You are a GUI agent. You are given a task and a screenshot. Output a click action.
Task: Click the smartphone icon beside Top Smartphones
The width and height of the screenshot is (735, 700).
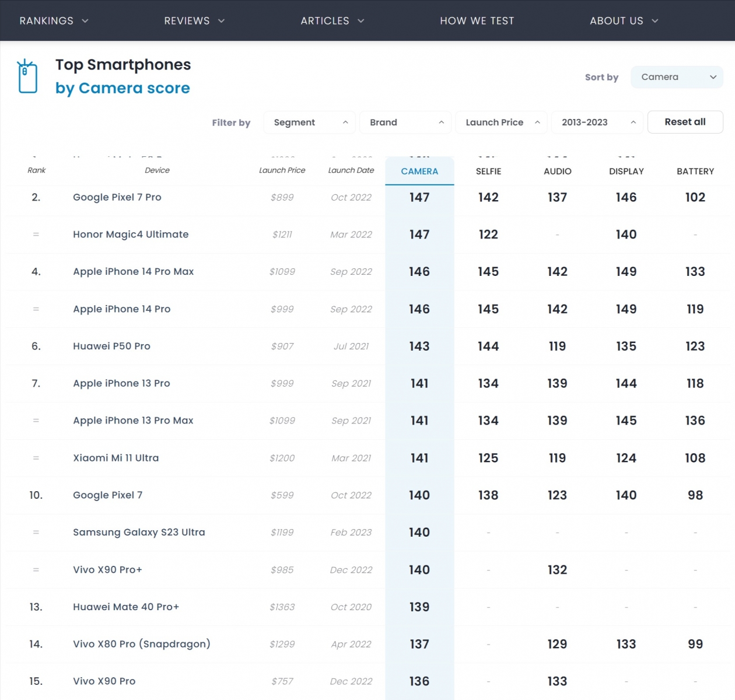pyautogui.click(x=27, y=76)
